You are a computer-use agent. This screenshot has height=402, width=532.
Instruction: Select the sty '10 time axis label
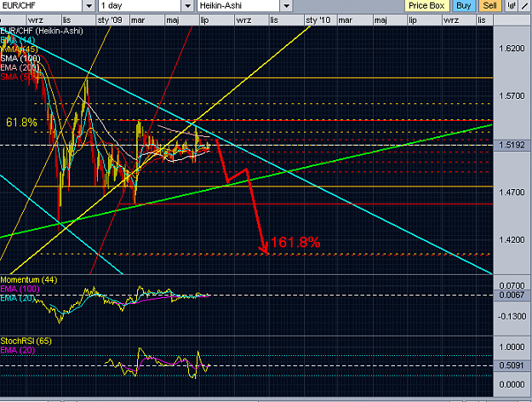click(317, 20)
